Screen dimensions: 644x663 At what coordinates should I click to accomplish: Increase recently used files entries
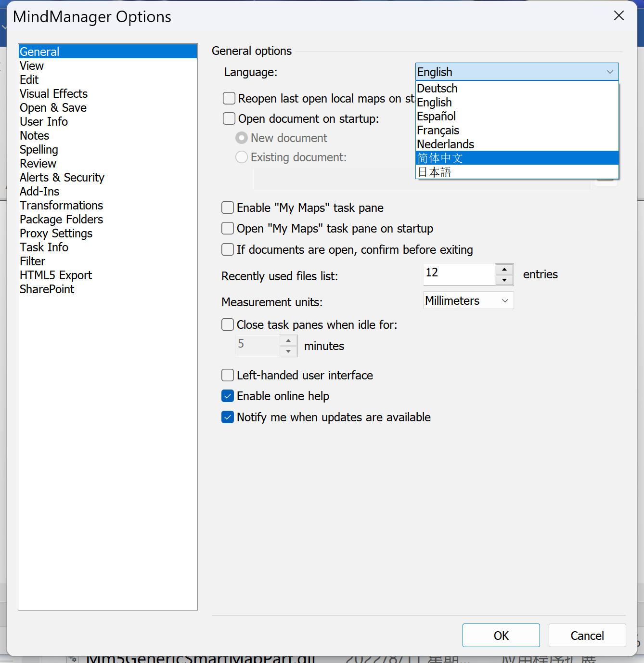(504, 269)
